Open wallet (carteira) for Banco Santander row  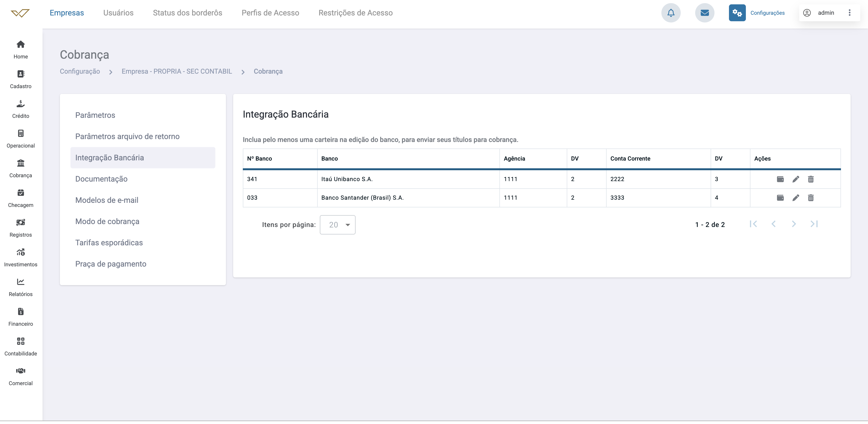pos(780,198)
